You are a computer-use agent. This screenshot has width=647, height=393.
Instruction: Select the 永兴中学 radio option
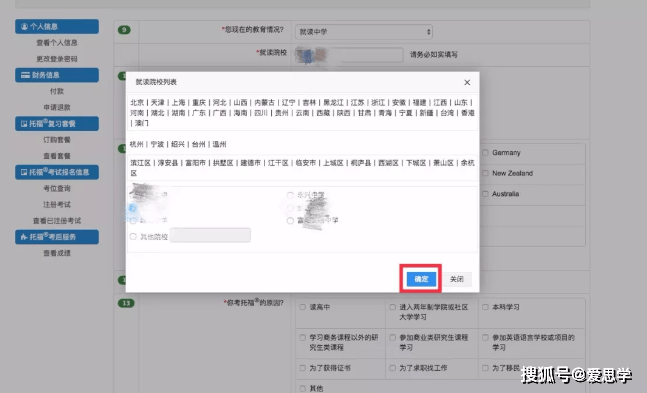click(290, 195)
